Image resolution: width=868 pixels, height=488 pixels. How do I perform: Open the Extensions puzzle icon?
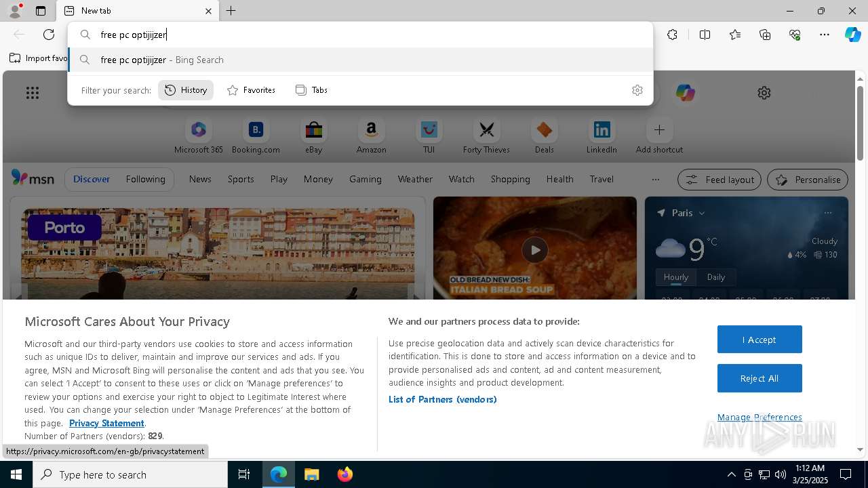click(672, 35)
